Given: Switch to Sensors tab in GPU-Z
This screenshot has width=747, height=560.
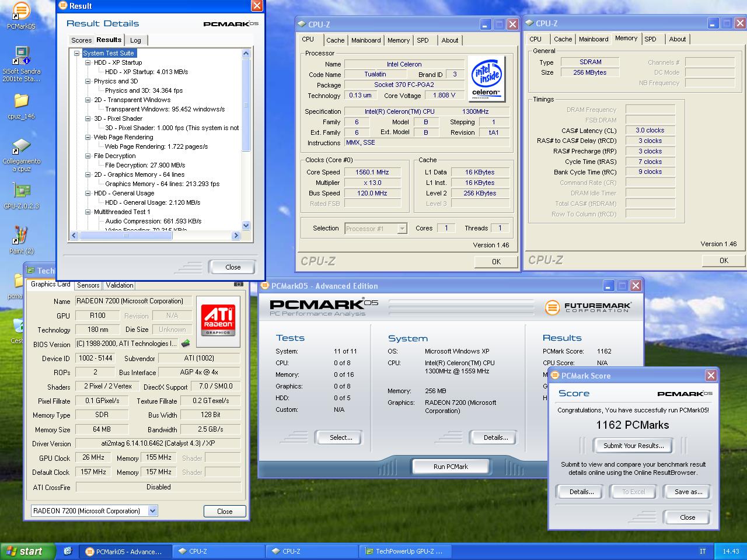Looking at the screenshot, I should click(x=88, y=285).
